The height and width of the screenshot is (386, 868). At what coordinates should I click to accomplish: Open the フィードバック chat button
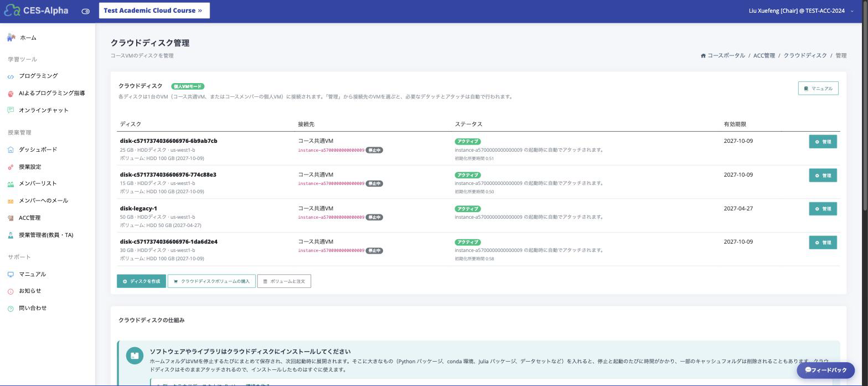[x=825, y=370]
